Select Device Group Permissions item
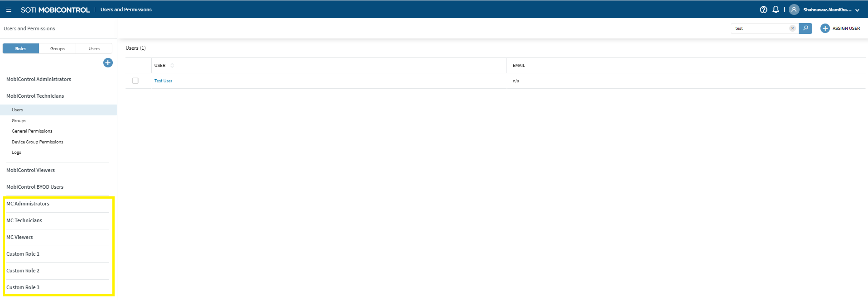Image resolution: width=868 pixels, height=300 pixels. (37, 142)
